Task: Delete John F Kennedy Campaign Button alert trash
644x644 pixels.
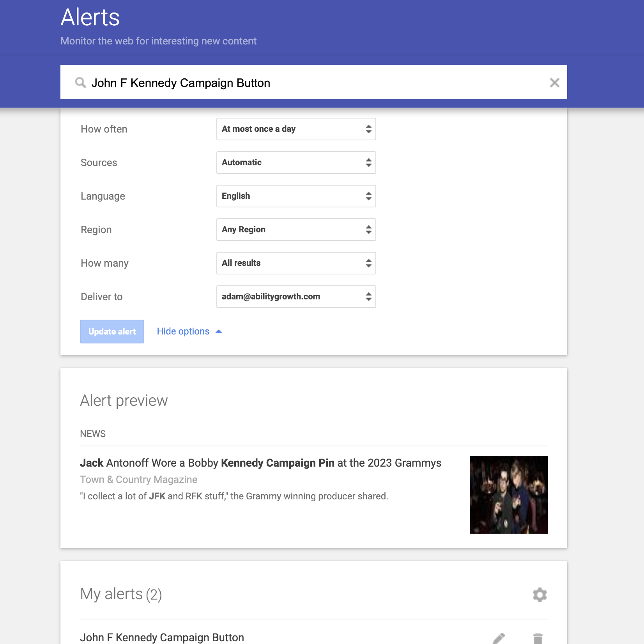Action: tap(538, 638)
